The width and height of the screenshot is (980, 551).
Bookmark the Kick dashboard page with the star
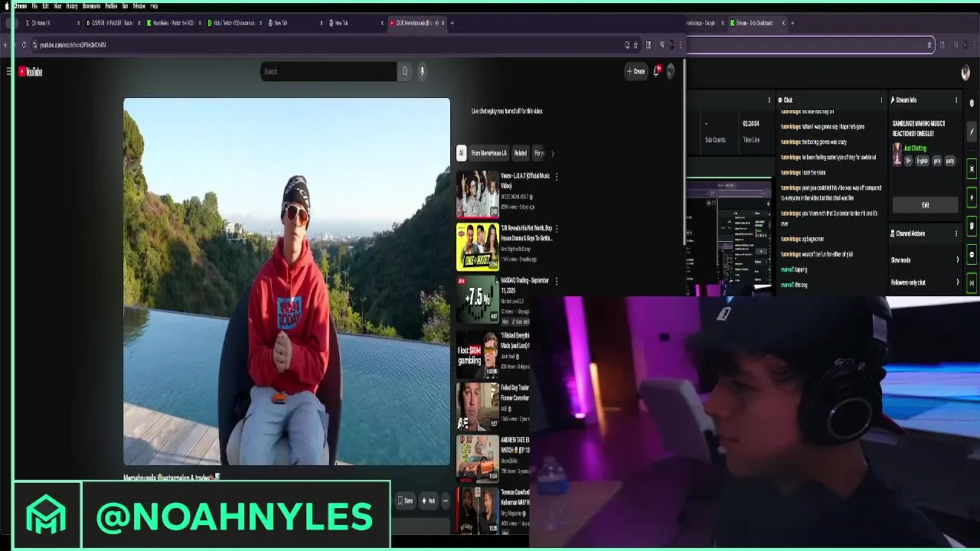pyautogui.click(x=929, y=44)
